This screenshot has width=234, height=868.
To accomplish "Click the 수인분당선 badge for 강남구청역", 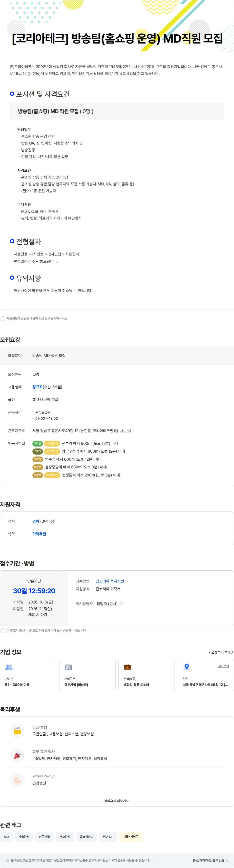I will (52, 451).
